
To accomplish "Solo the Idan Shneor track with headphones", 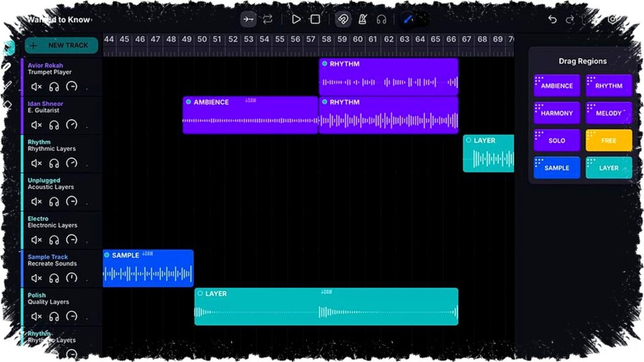I will click(x=54, y=125).
